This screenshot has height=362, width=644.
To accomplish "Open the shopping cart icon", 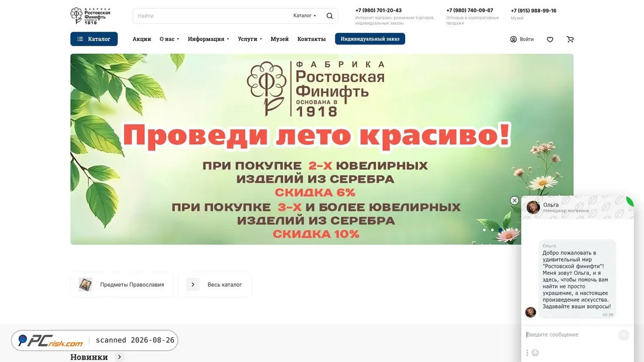I will tap(570, 39).
